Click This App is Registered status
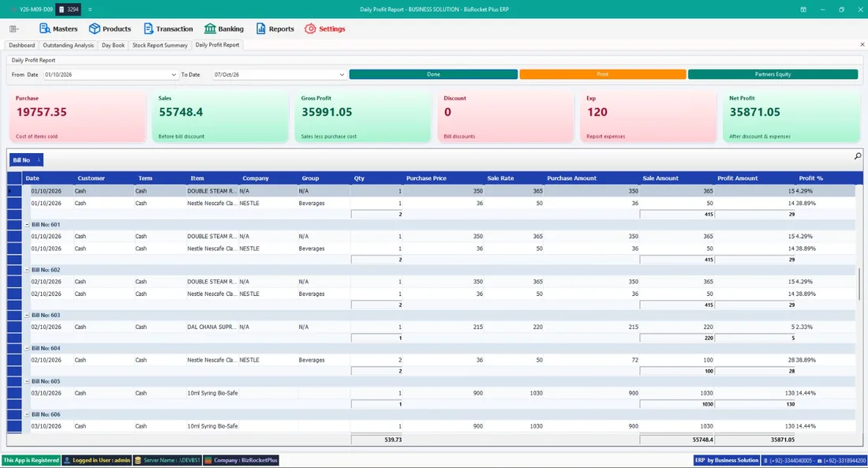The height and width of the screenshot is (468, 868). [x=31, y=460]
